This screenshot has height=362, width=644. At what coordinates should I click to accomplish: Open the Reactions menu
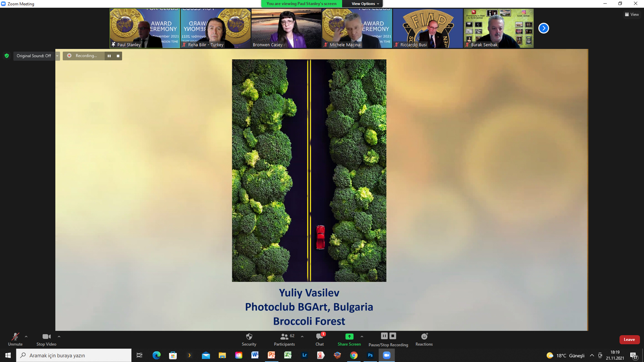[x=424, y=339]
